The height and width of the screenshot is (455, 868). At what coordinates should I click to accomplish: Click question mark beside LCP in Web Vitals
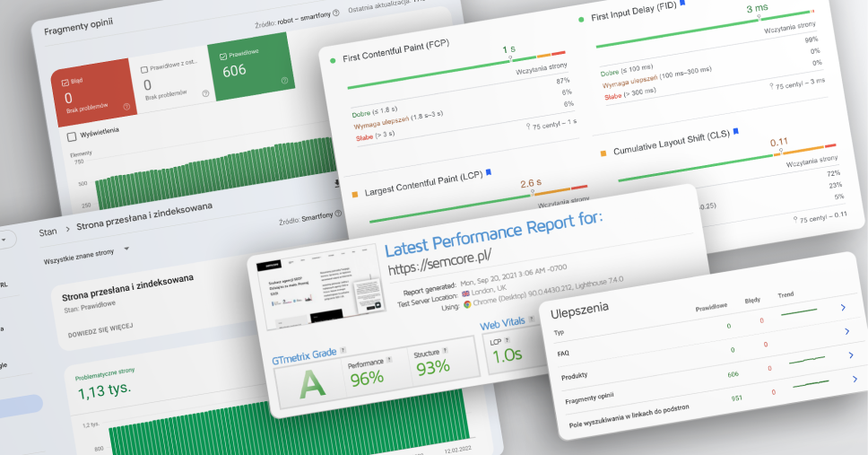507,340
